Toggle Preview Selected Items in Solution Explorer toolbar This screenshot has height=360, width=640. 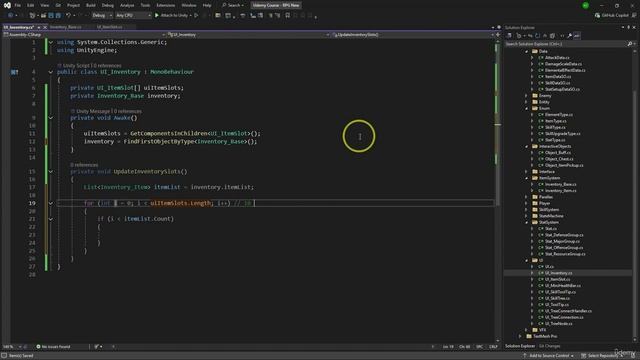(x=577, y=36)
